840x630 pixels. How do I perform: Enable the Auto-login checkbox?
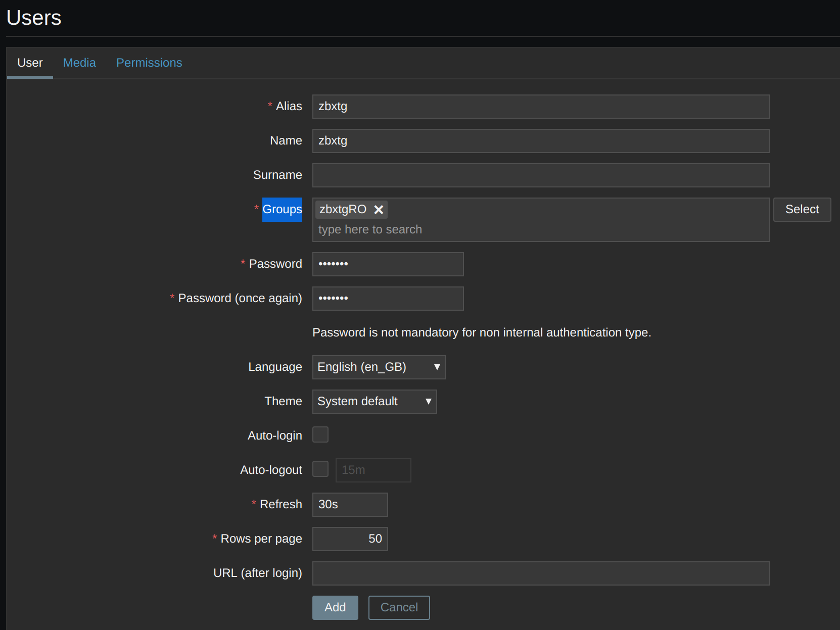(320, 434)
